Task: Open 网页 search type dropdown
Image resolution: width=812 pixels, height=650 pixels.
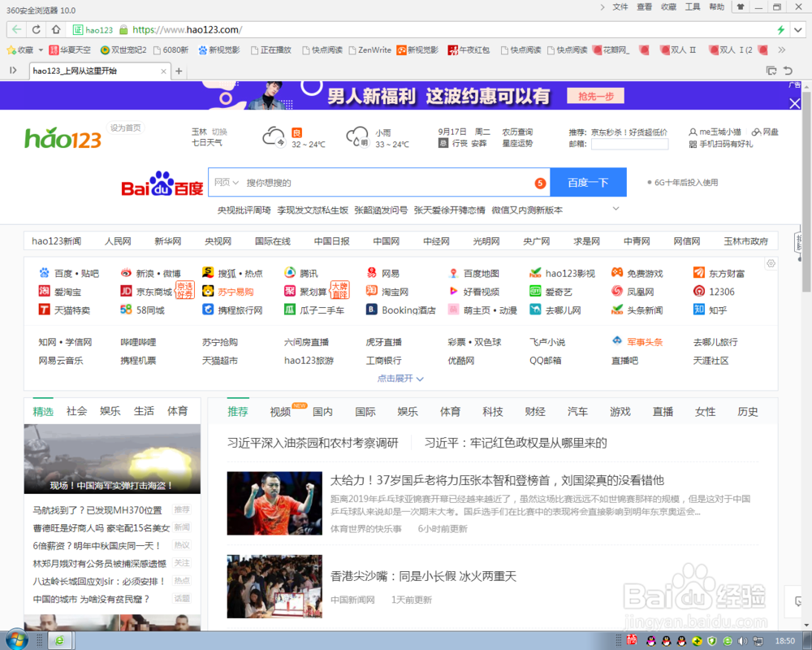Action: 227,183
